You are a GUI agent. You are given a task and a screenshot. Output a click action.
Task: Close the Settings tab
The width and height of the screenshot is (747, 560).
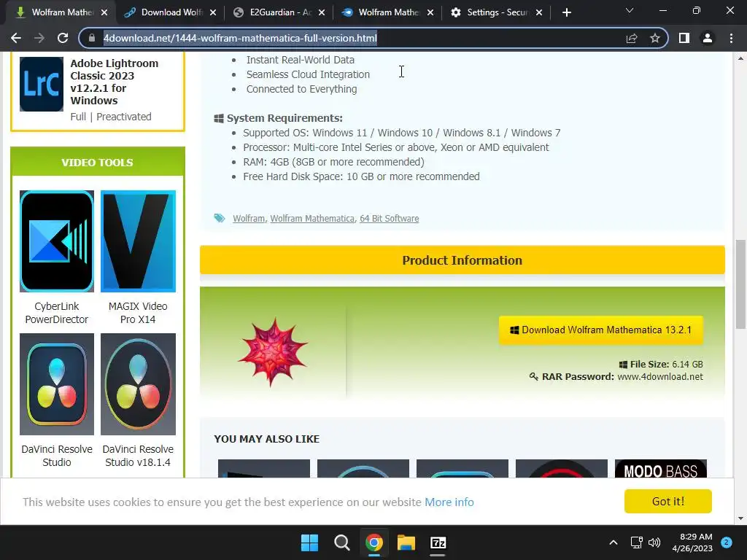tap(539, 12)
